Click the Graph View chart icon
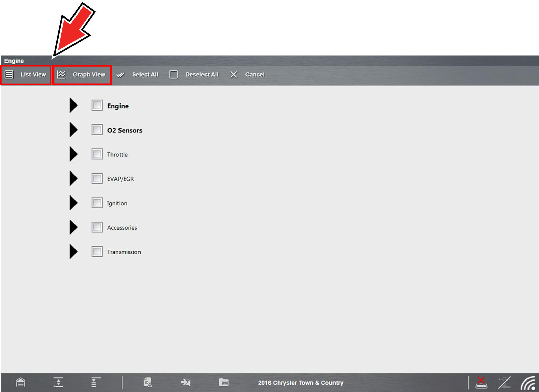 [x=61, y=75]
